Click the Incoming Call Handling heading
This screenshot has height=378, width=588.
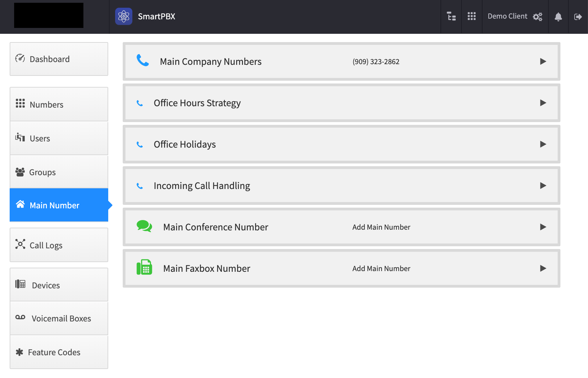coord(202,186)
